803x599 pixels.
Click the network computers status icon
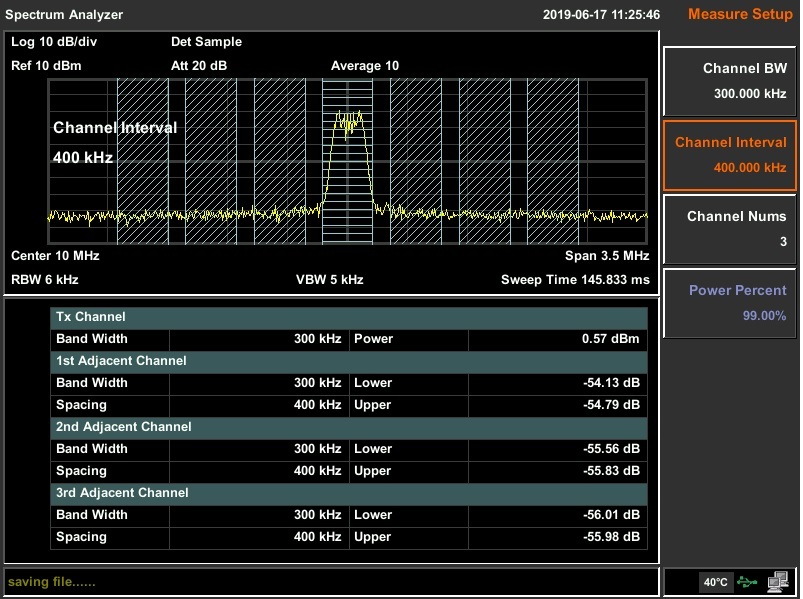click(778, 581)
